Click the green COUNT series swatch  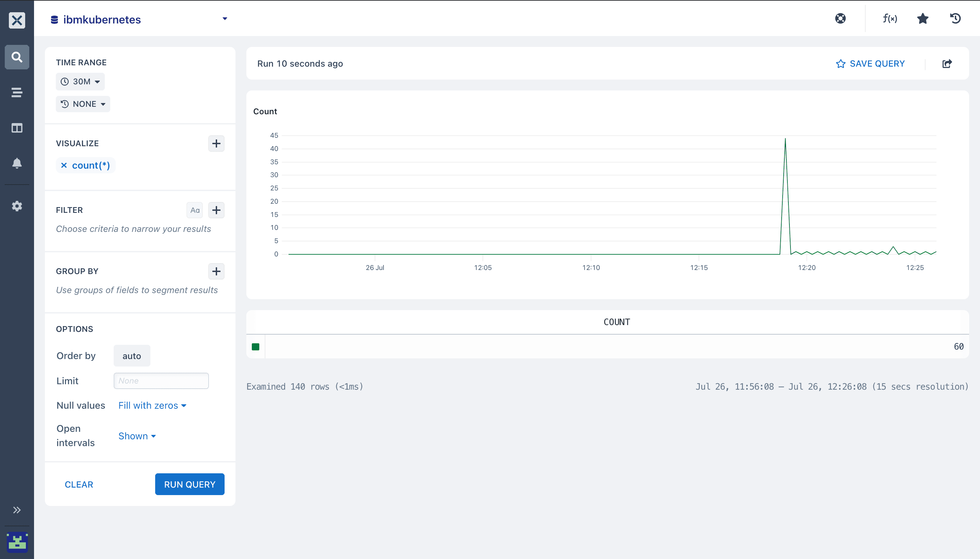256,347
